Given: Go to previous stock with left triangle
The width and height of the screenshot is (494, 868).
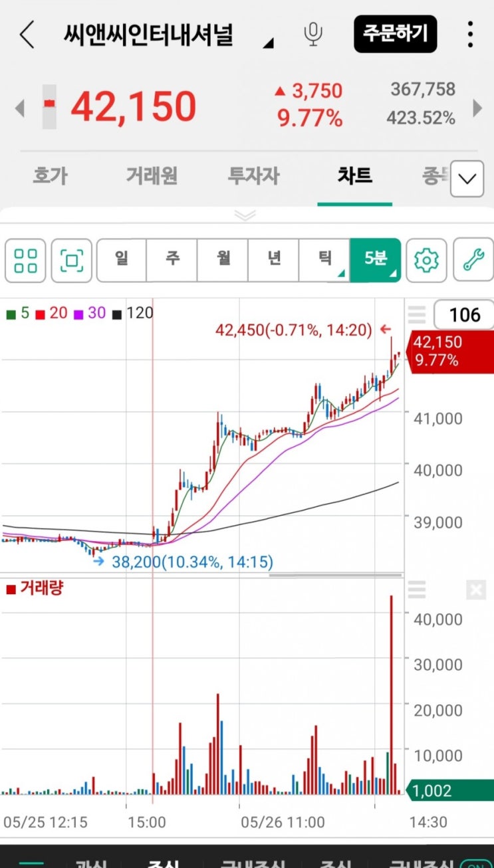Looking at the screenshot, I should click(x=20, y=108).
